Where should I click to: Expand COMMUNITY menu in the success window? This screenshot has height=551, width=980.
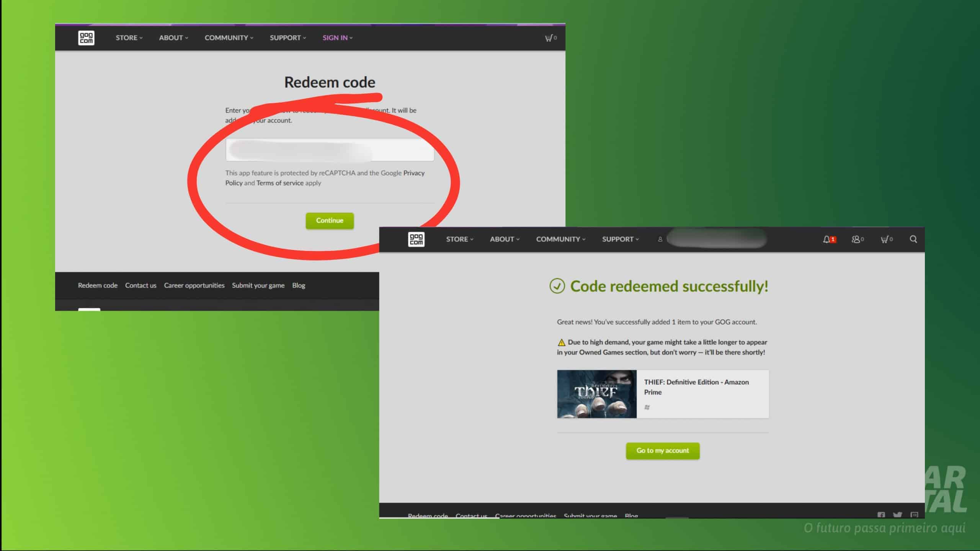560,239
